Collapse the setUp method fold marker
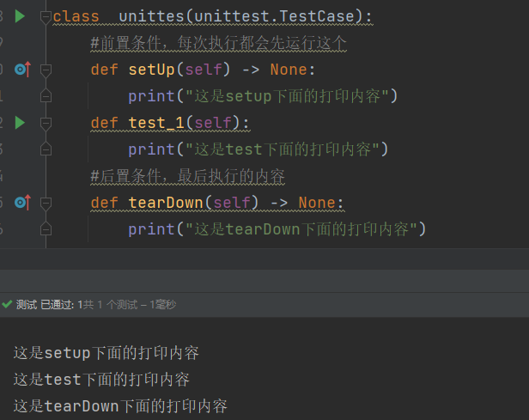 46,70
